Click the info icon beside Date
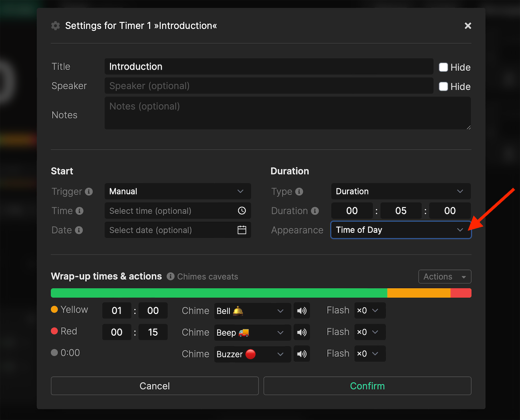Viewport: 520px width, 420px height. coord(79,230)
